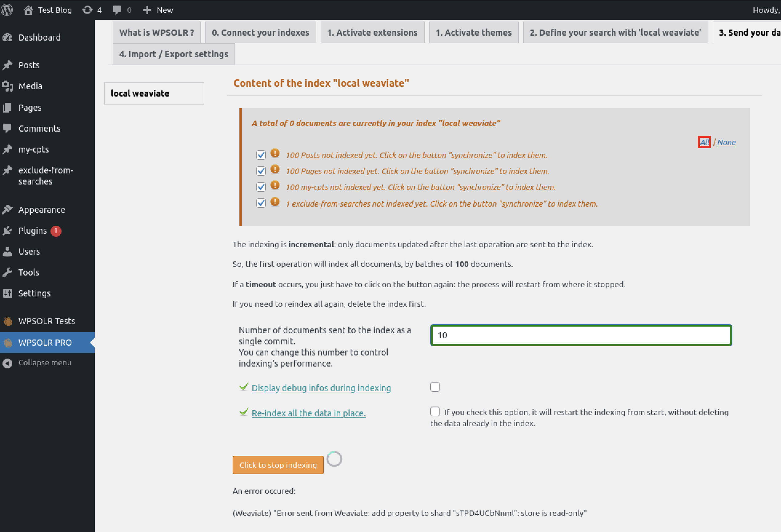The width and height of the screenshot is (781, 532).
Task: Open the updates icon showing 4
Action: point(88,10)
